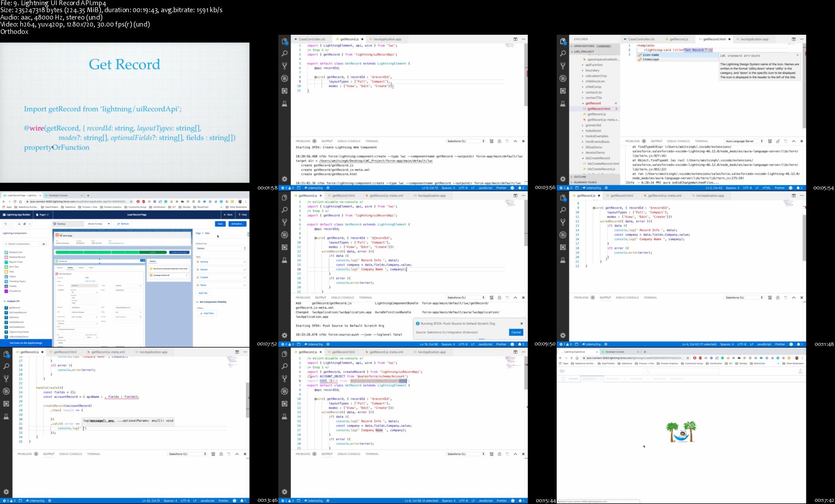Image resolution: width=835 pixels, height=504 pixels.
Task: Click the Cut icon in App Builder toolbar
Action: [19, 224]
